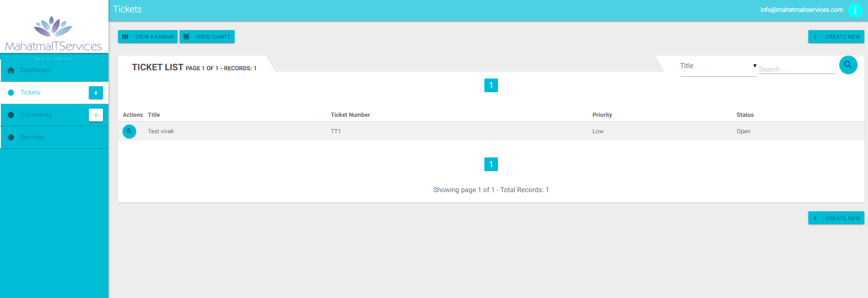This screenshot has height=298, width=868.
Task: Click the user avatar icon
Action: click(x=855, y=10)
